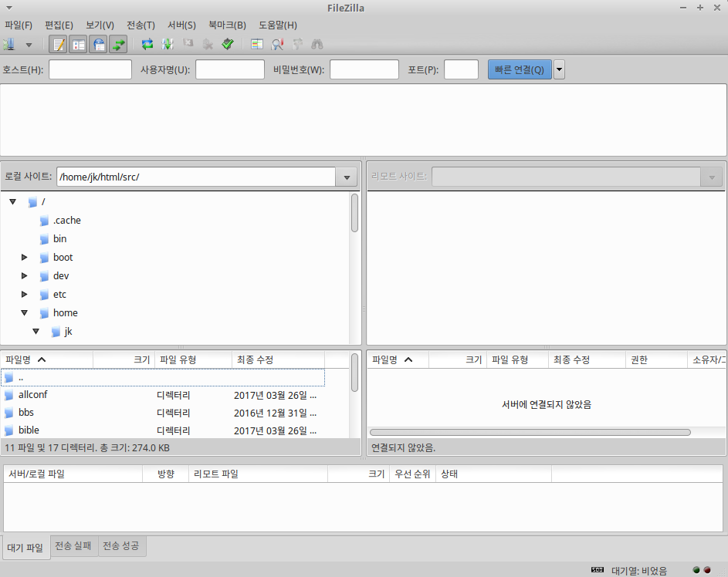Click the 빠른 연결(Q) button
The height and width of the screenshot is (577, 728).
(x=520, y=69)
